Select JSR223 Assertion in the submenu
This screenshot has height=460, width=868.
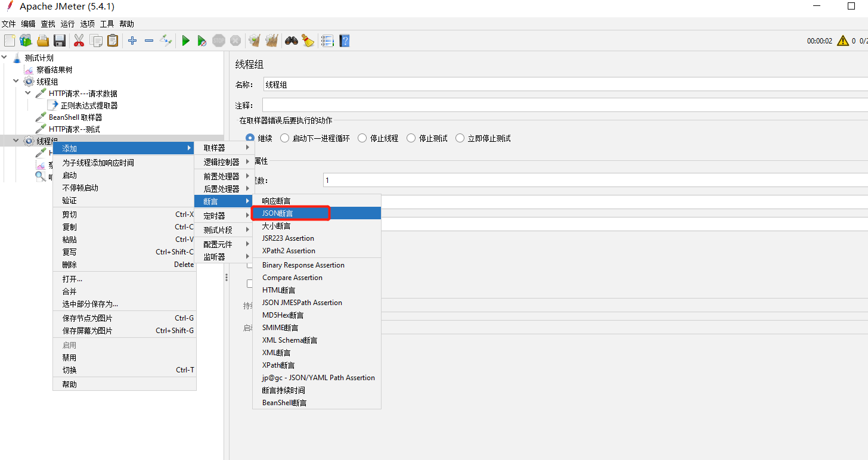317,238
